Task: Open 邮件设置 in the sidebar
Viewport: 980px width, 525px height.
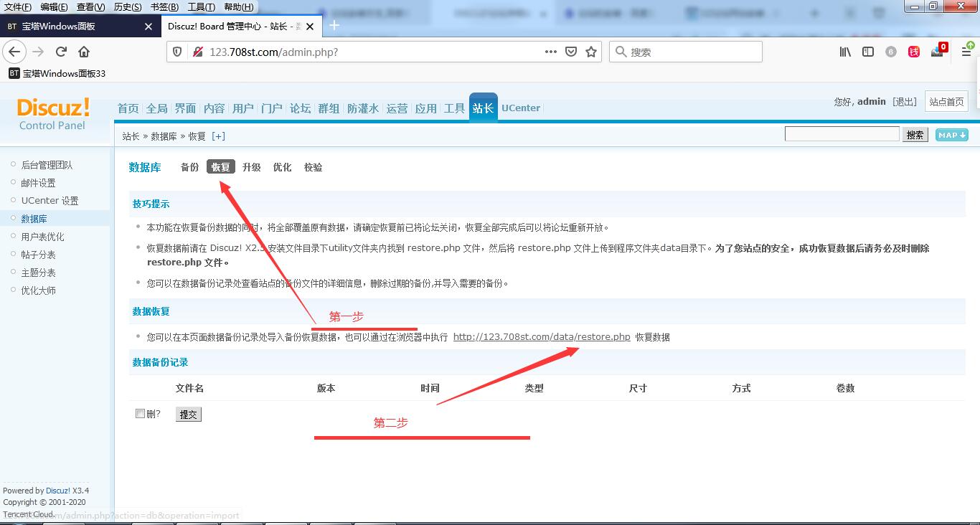Action: pos(39,183)
